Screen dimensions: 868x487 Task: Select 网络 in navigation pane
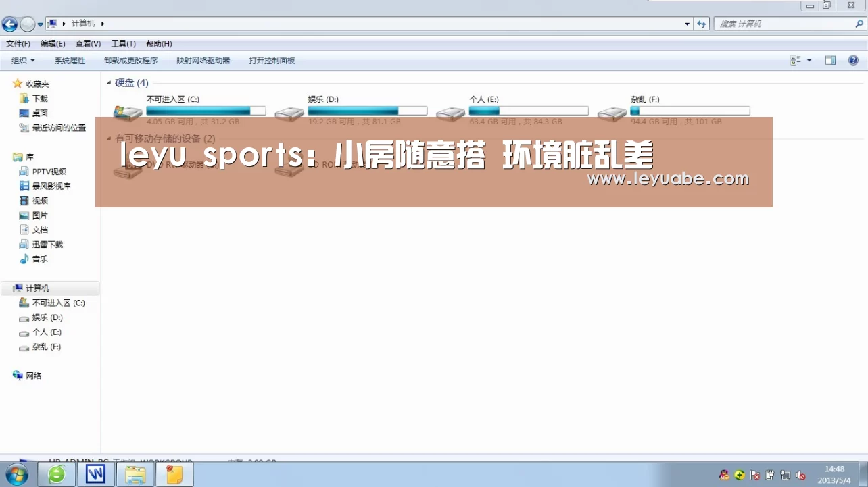pos(34,376)
